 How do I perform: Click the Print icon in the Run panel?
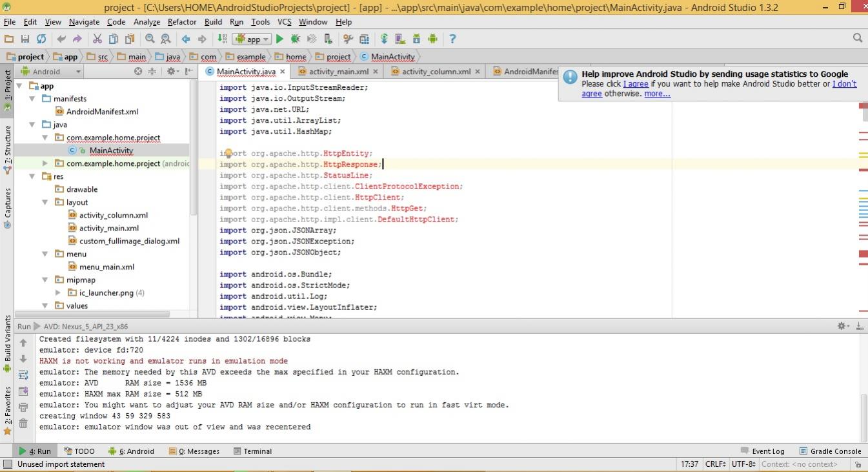(23, 407)
